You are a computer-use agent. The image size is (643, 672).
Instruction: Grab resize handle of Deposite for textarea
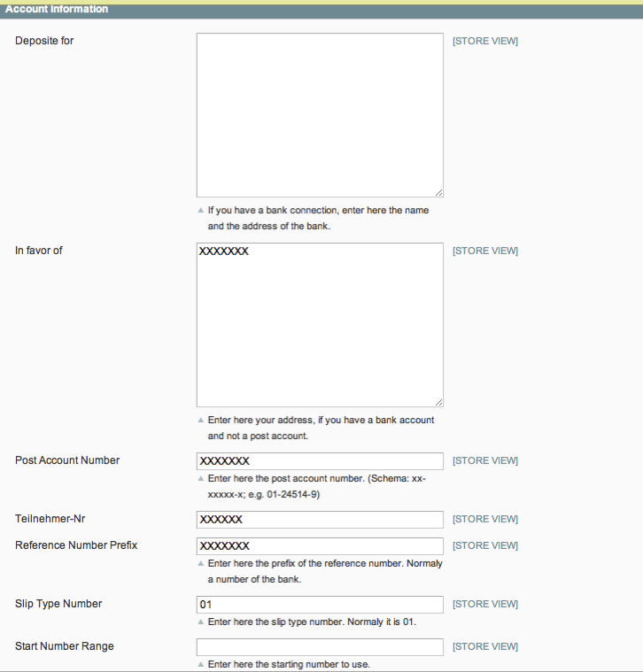tap(439, 193)
